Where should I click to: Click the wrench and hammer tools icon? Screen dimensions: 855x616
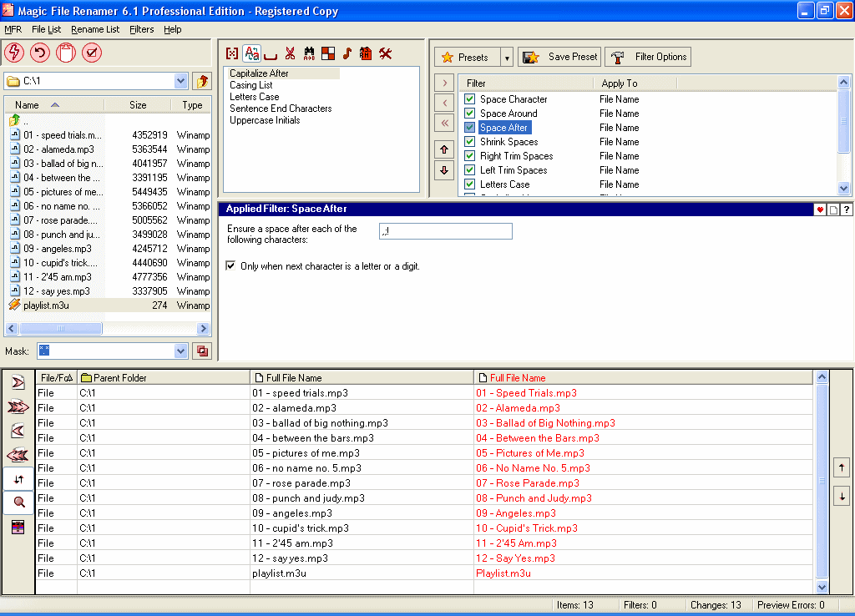[385, 54]
